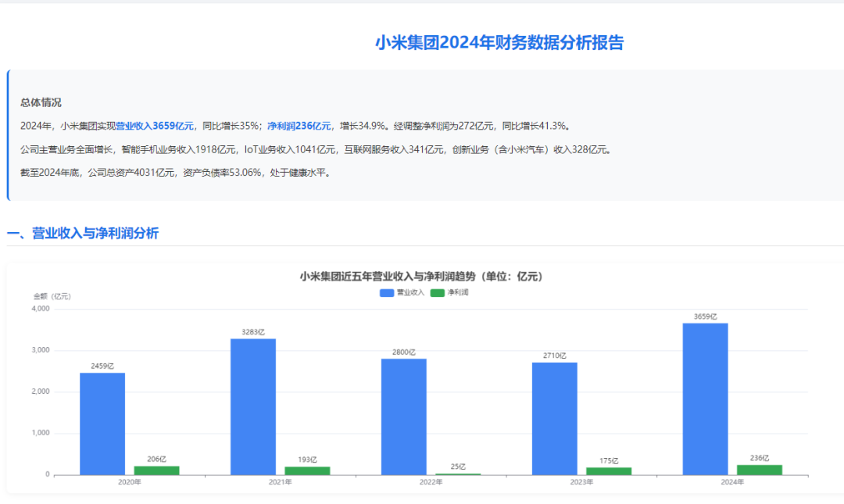Click highlighted text 营业收入3659亿元
The height and width of the screenshot is (504, 844).
155,126
